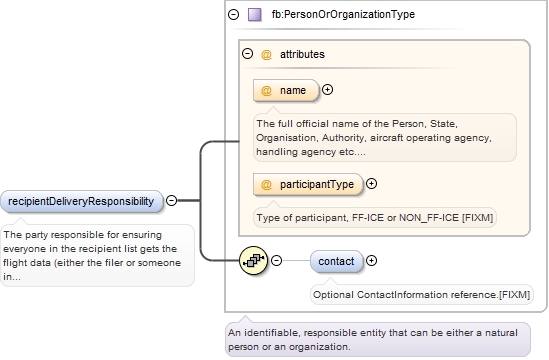This screenshot has height=360, width=549.
Task: Click 'The party responsible for ensuring' annotation
Action: click(97, 256)
